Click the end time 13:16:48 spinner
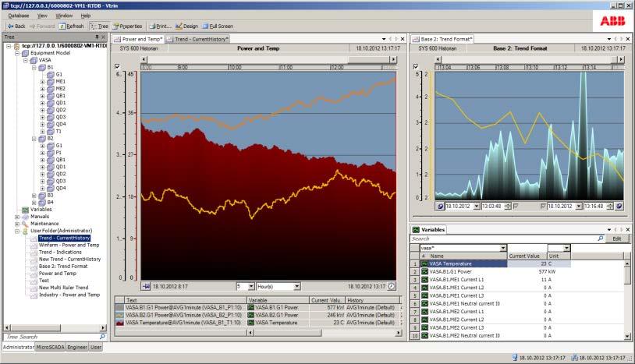Image resolution: width=635 pixels, height=364 pixels. (610, 207)
